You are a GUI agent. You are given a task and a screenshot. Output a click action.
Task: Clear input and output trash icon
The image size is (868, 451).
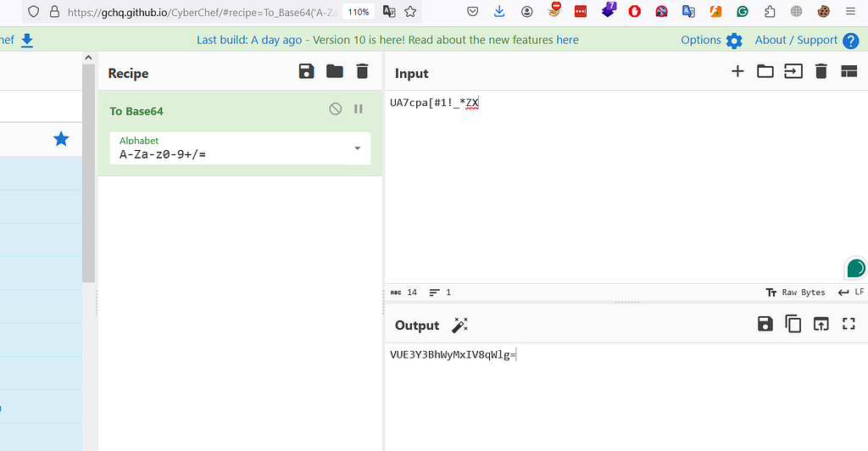tap(821, 71)
